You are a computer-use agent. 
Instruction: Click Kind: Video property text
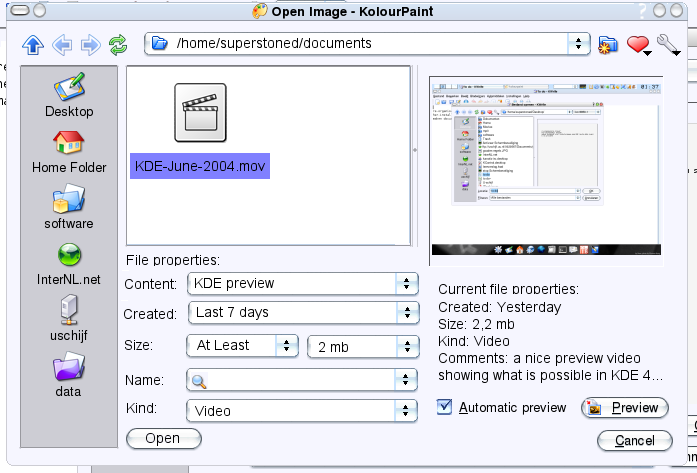click(x=474, y=341)
